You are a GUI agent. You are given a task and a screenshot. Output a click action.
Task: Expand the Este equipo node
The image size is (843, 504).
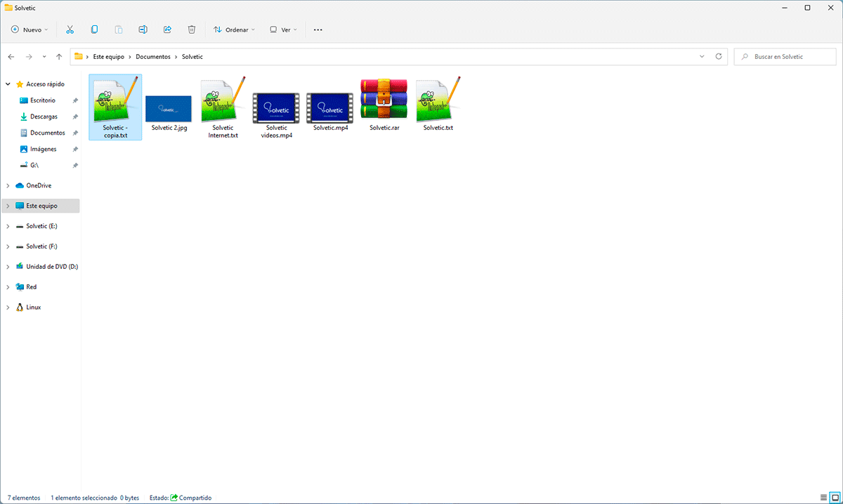click(8, 206)
